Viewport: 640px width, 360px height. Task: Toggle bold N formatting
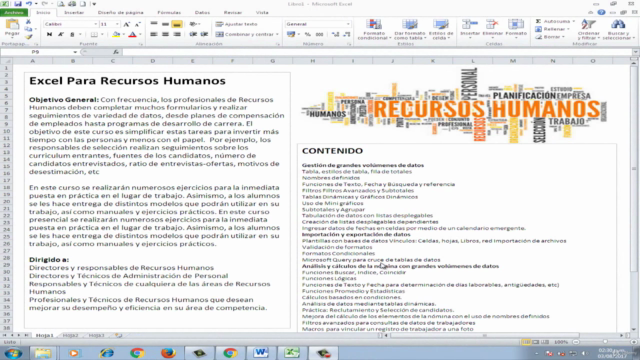coord(49,35)
